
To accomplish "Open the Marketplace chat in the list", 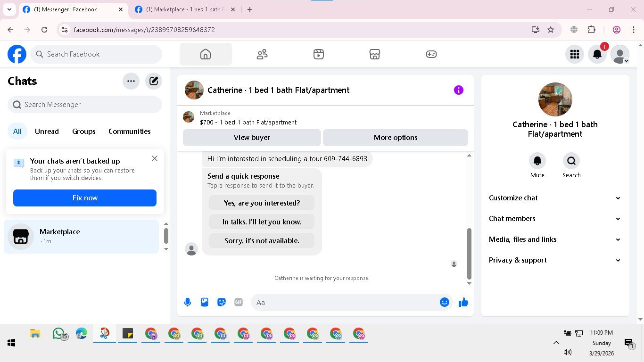I will pos(82,237).
